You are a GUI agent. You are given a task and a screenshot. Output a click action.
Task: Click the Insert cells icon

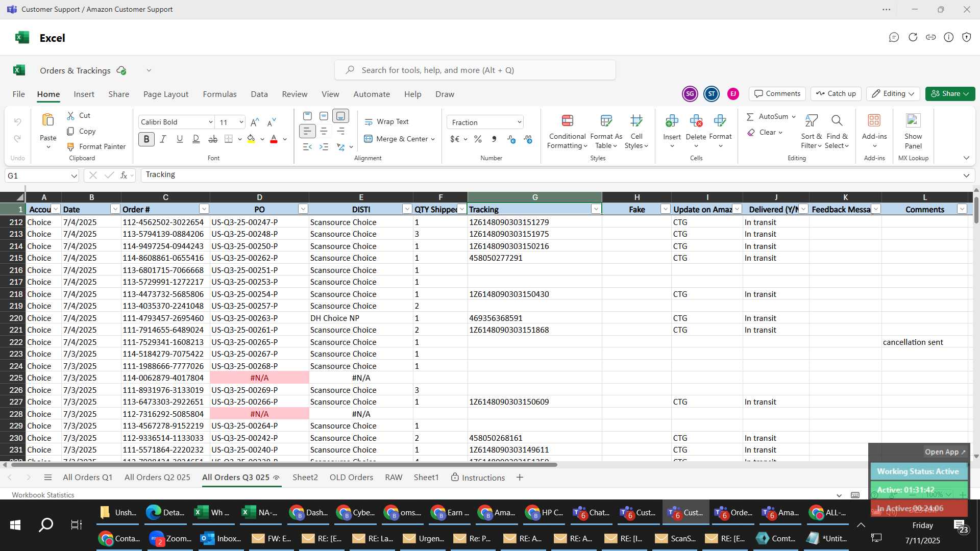(672, 121)
